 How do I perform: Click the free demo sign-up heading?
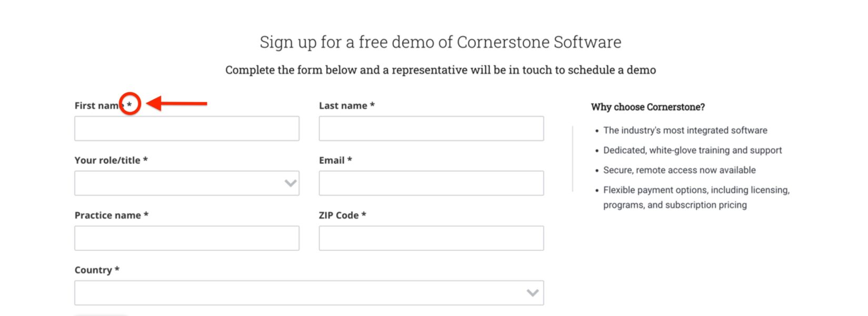coord(440,42)
